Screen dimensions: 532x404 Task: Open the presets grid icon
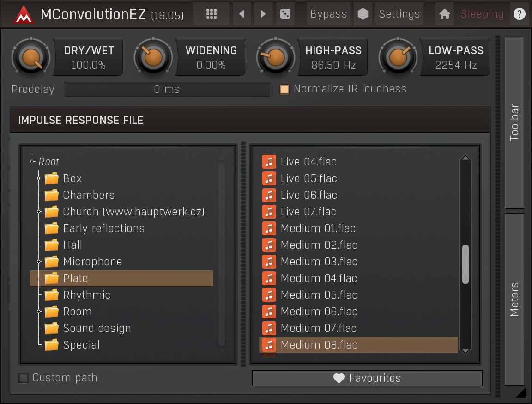pos(212,14)
